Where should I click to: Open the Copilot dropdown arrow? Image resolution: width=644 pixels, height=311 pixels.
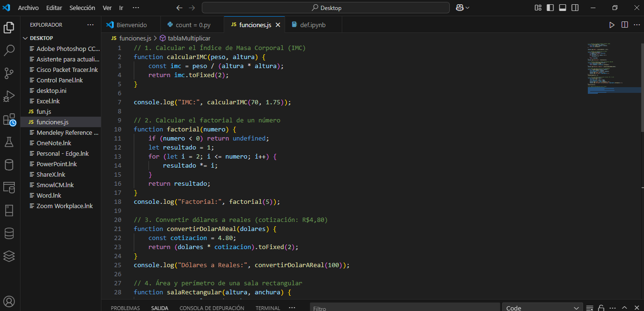click(467, 8)
